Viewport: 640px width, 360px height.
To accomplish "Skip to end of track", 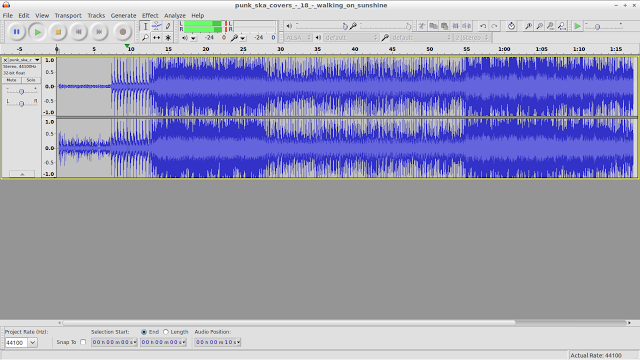I will 99,32.
